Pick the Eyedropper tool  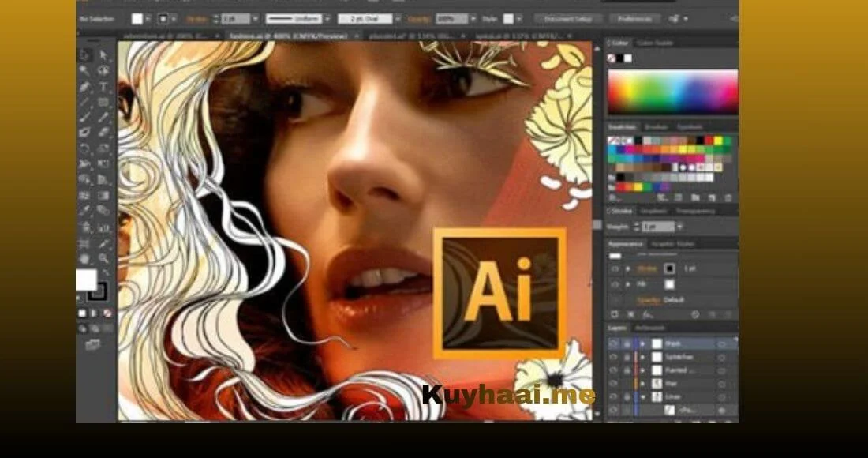(x=84, y=211)
